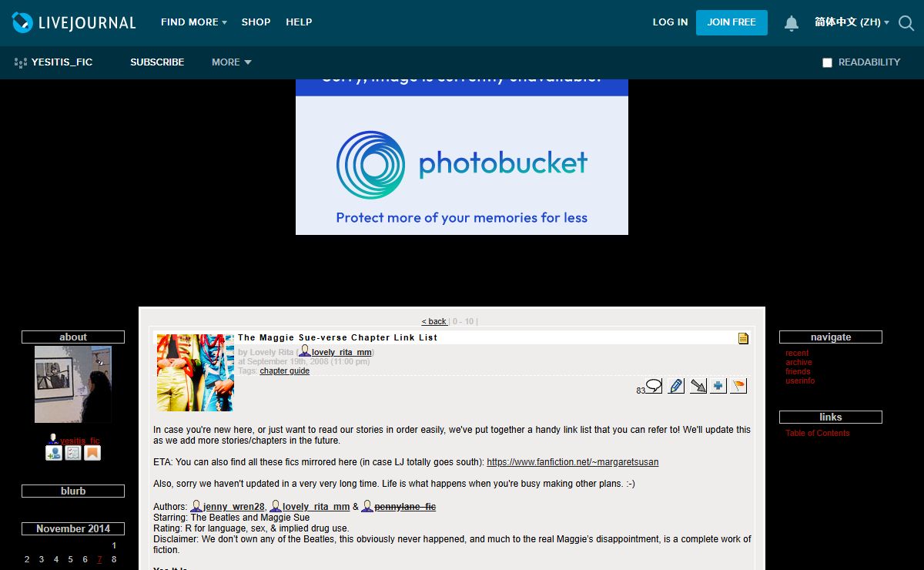Click Subscribe in the journal bar

pyautogui.click(x=157, y=62)
